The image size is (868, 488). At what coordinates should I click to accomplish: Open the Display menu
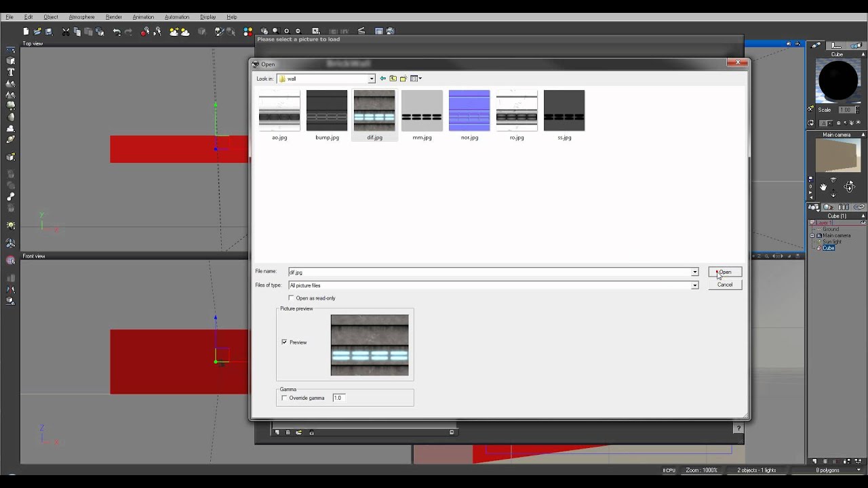[x=208, y=17]
